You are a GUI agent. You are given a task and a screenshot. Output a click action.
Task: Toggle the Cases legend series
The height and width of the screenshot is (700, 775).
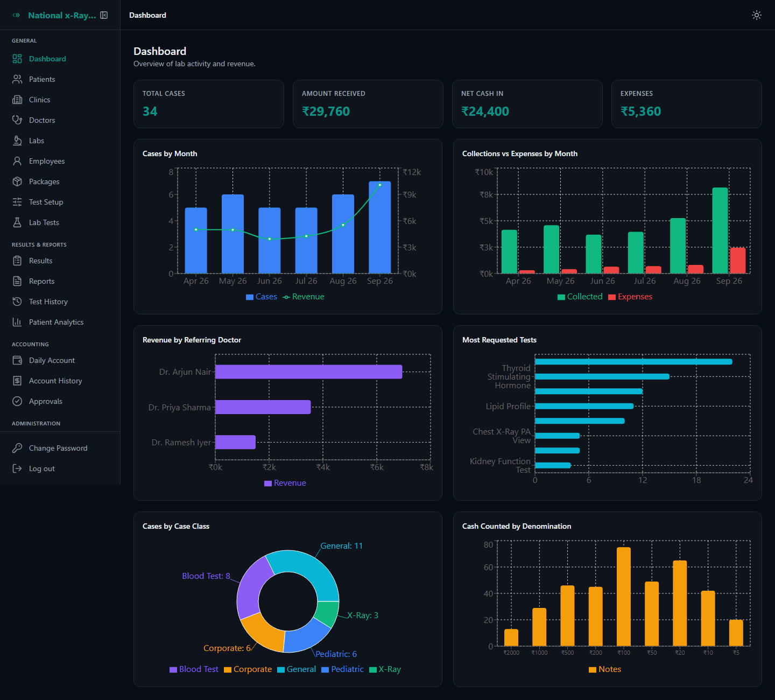(262, 297)
